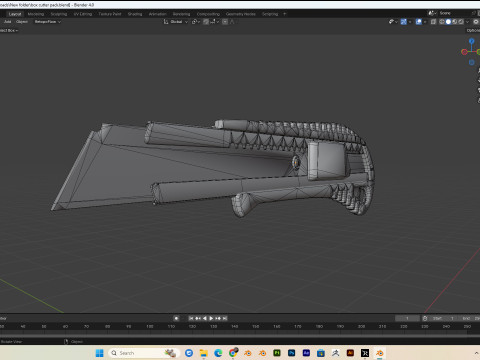Toggle proportional editing

(x=225, y=22)
